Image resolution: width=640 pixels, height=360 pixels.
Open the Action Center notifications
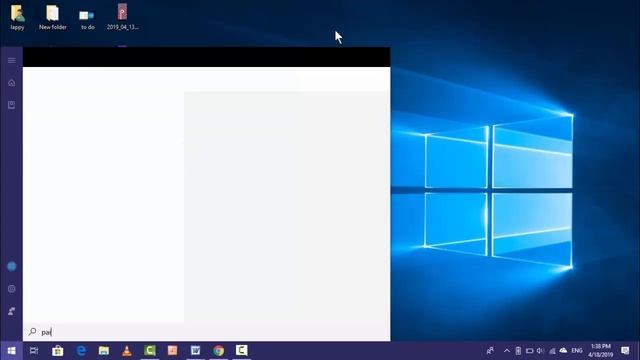coord(625,351)
